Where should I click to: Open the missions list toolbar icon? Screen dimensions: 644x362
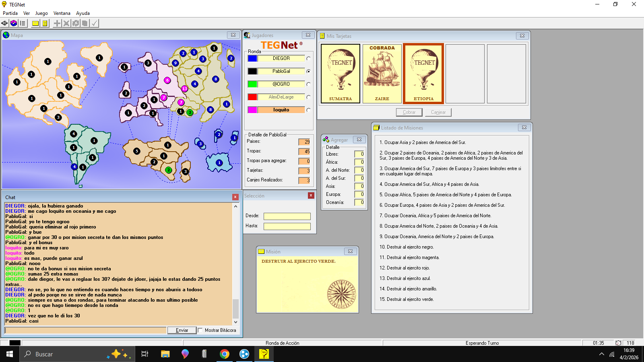23,23
